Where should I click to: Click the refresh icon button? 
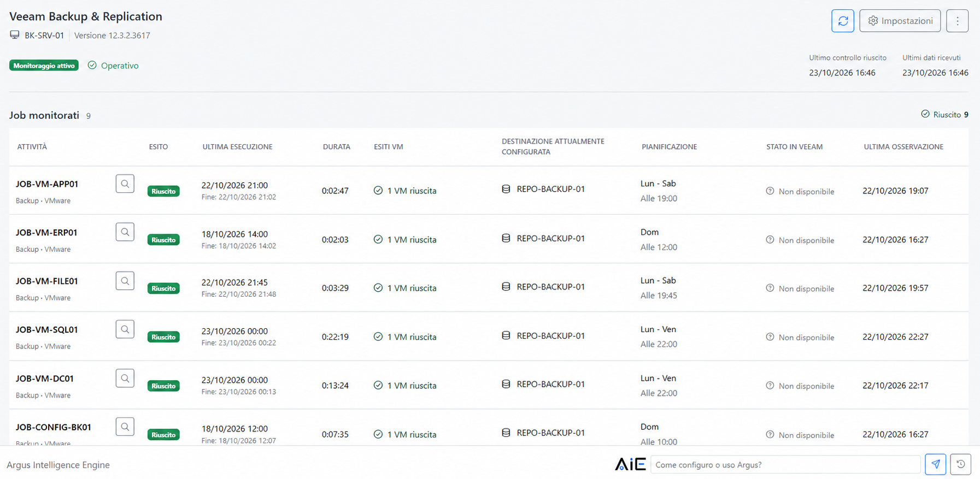pyautogui.click(x=842, y=21)
